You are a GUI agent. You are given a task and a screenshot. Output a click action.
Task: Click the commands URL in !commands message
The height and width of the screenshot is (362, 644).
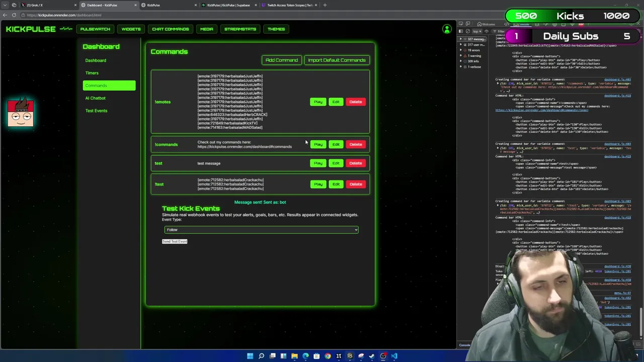tap(245, 147)
